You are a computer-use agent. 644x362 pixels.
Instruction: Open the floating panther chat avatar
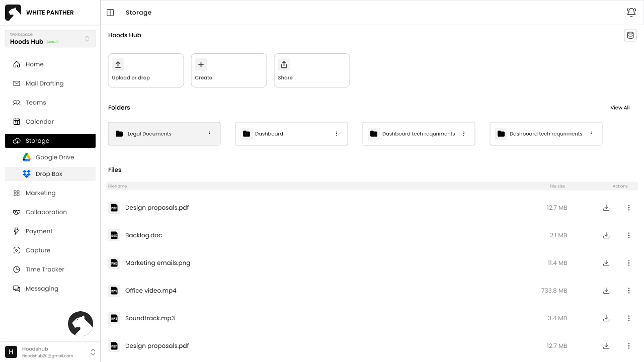80,324
